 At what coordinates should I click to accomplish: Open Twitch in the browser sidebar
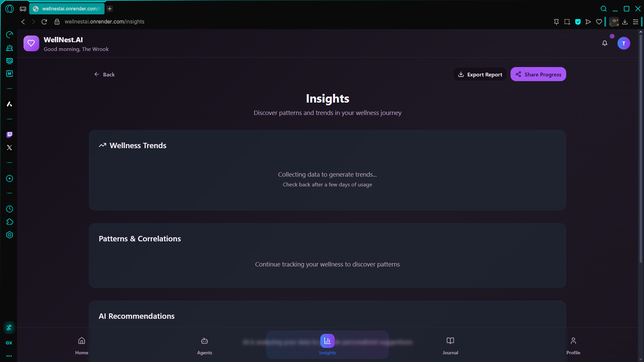(9, 134)
